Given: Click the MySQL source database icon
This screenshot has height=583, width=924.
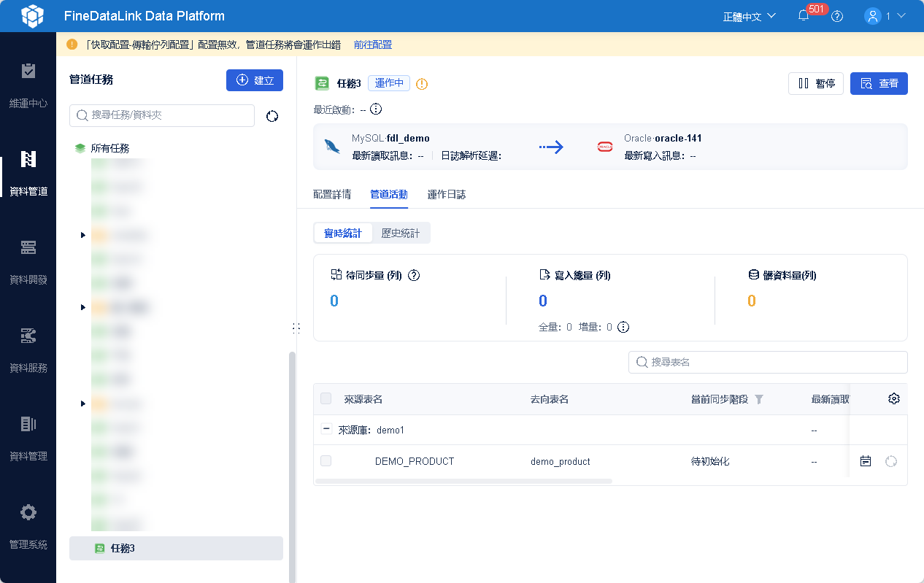Looking at the screenshot, I should [x=332, y=147].
